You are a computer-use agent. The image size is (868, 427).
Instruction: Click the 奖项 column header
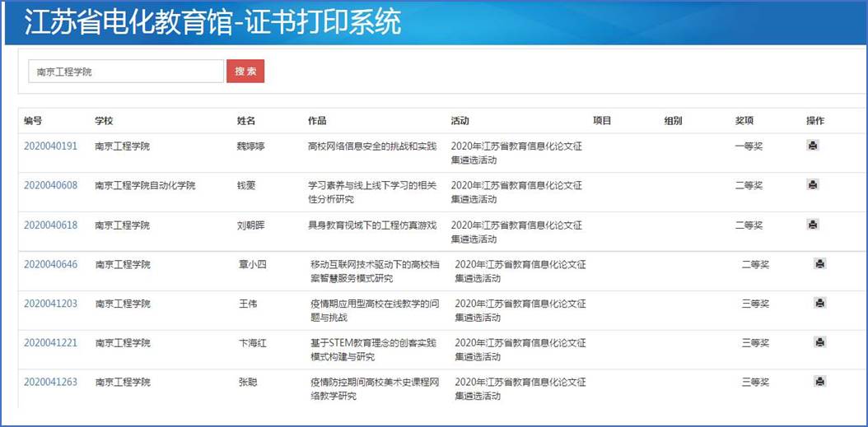pos(744,121)
